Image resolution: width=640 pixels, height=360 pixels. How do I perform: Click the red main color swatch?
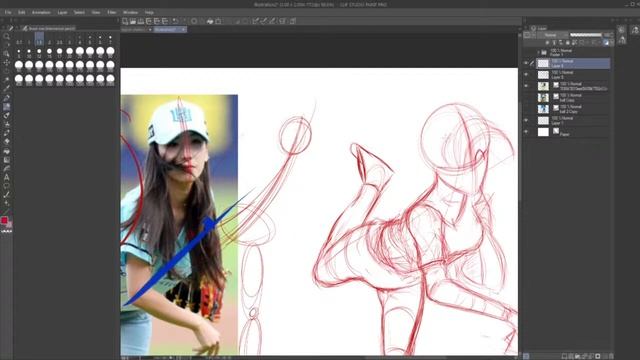coord(4,220)
